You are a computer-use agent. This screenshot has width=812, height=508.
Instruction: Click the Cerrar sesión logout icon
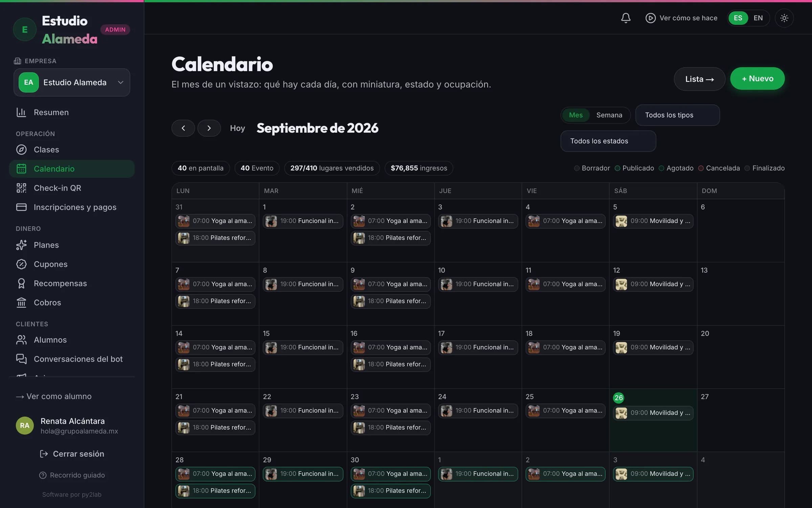tap(44, 454)
